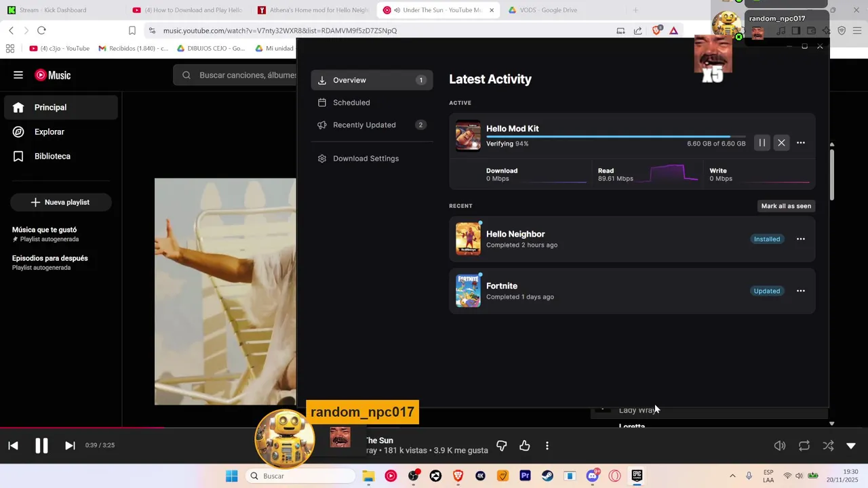The image size is (868, 488).
Task: Reload the browser page
Action: click(41, 30)
